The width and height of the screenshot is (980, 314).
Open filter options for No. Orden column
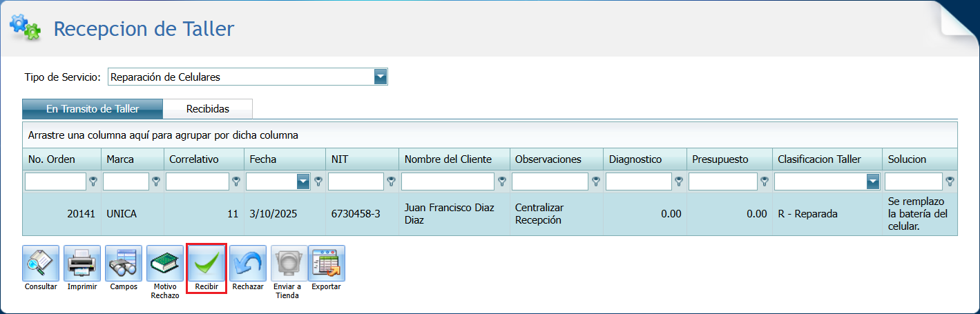coord(93,181)
